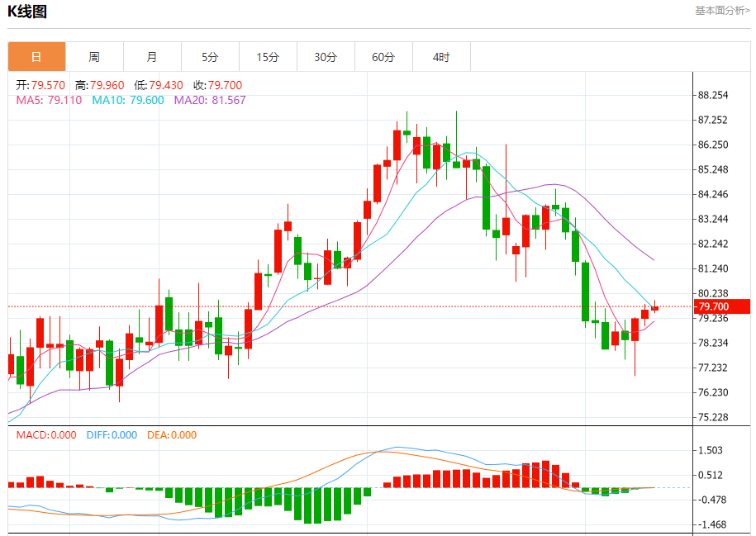This screenshot has height=536, width=756.
Task: Open the 15分 chart tab
Action: pyautogui.click(x=268, y=57)
